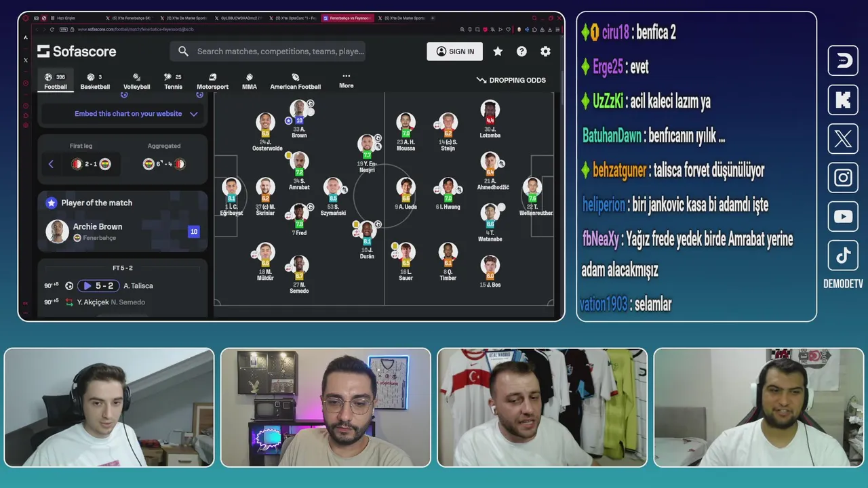Select J. Durán player avatar
The width and height of the screenshot is (868, 488).
[x=367, y=230]
